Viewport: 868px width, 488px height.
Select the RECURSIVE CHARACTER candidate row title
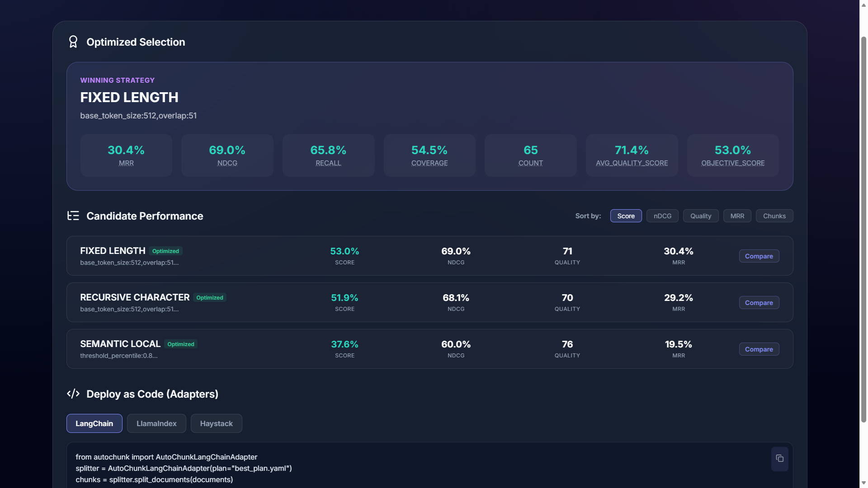point(135,297)
